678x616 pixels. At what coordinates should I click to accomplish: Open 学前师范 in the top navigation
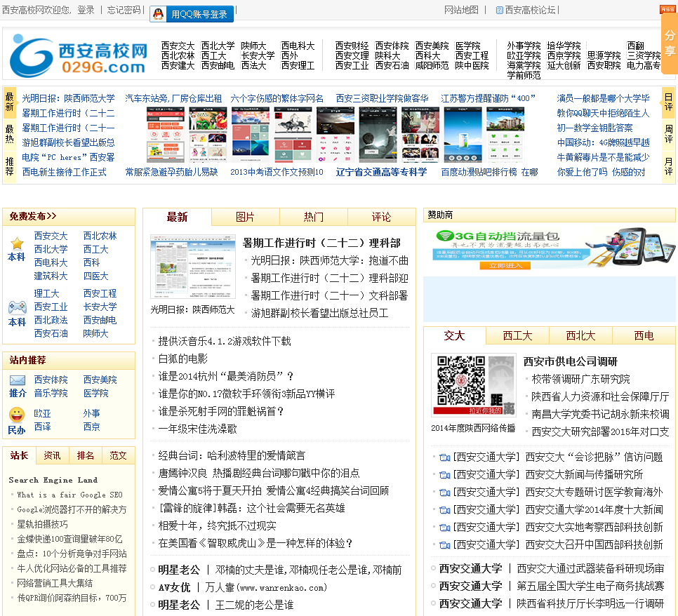click(x=524, y=75)
